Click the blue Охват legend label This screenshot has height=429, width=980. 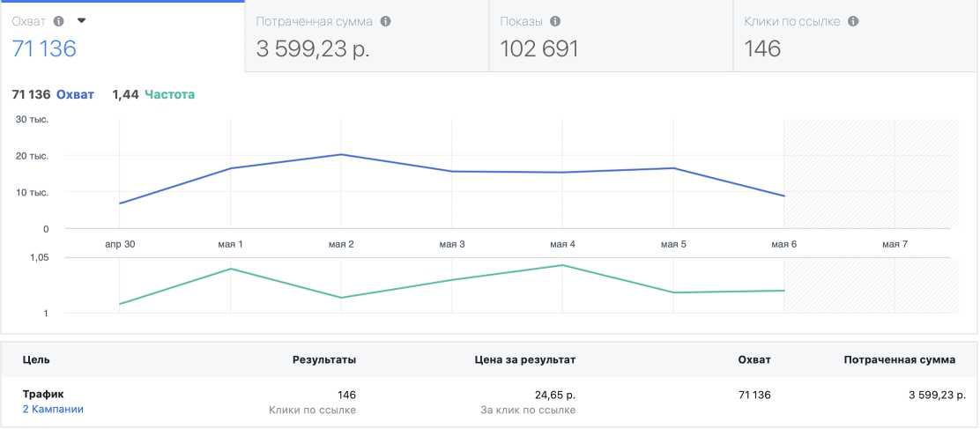75,94
